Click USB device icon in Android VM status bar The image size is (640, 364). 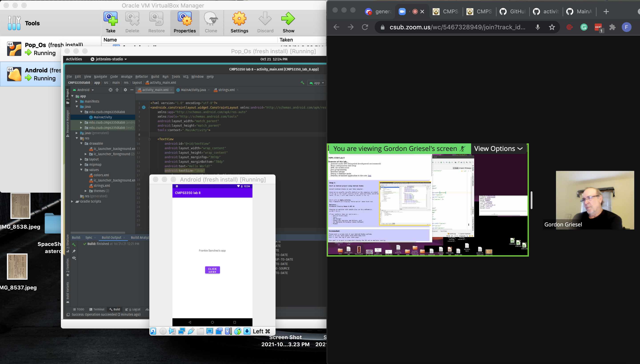pos(191,331)
